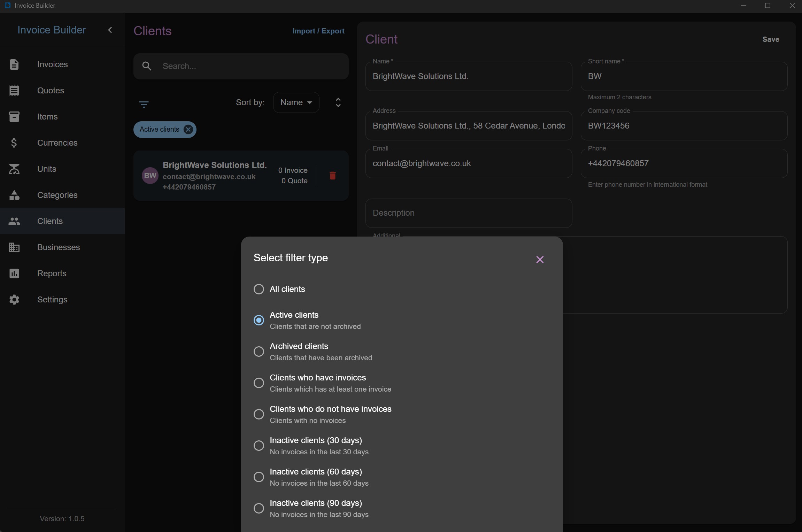Toggle the sort order direction arrows

pyautogui.click(x=338, y=102)
